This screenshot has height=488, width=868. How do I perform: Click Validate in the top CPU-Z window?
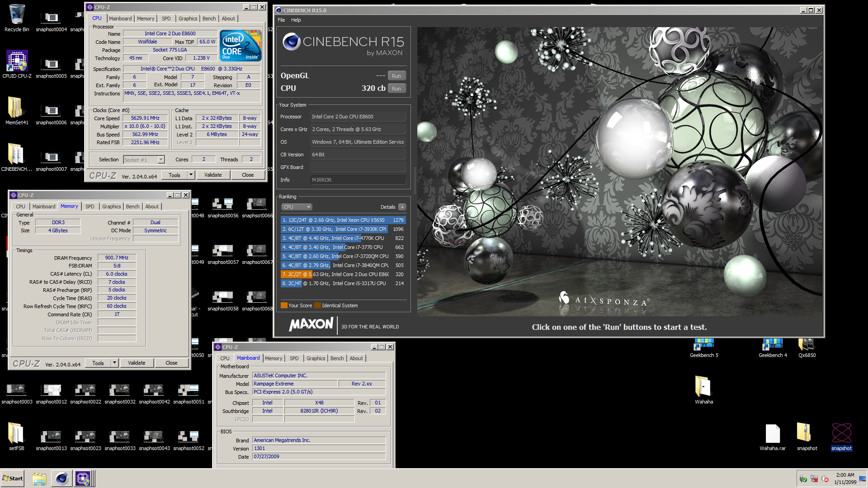click(213, 175)
